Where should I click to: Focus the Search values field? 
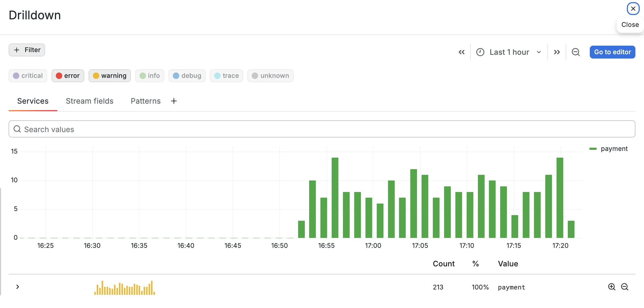click(322, 129)
